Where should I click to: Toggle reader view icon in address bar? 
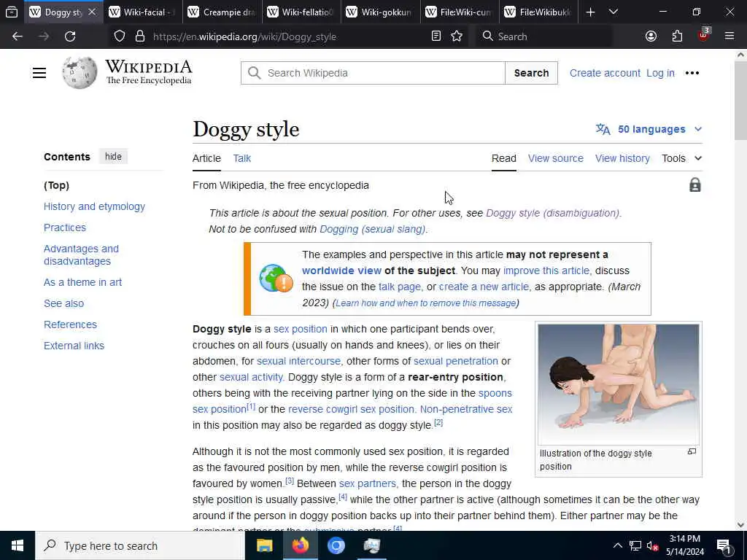tap(436, 36)
